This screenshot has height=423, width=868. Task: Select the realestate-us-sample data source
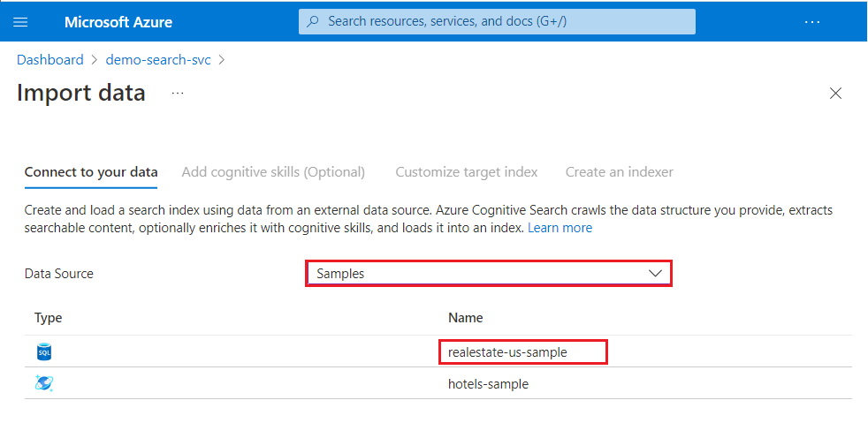coord(507,352)
